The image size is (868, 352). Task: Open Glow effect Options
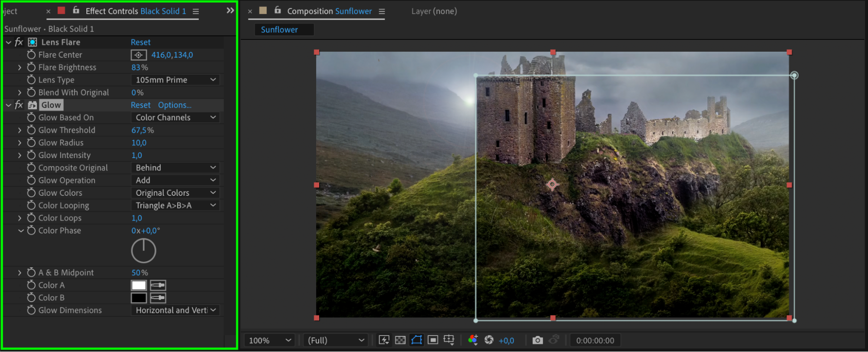coord(175,105)
